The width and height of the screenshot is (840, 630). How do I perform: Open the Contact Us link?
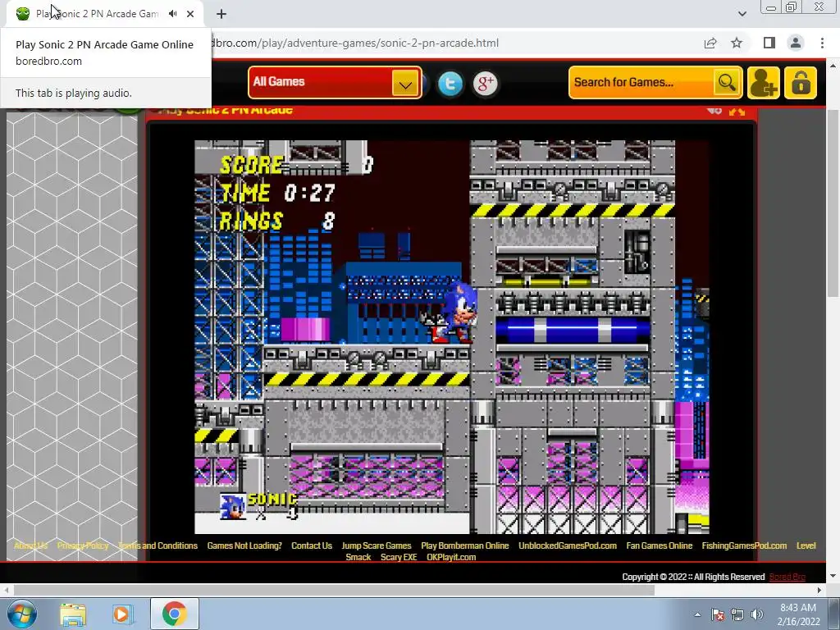[312, 546]
